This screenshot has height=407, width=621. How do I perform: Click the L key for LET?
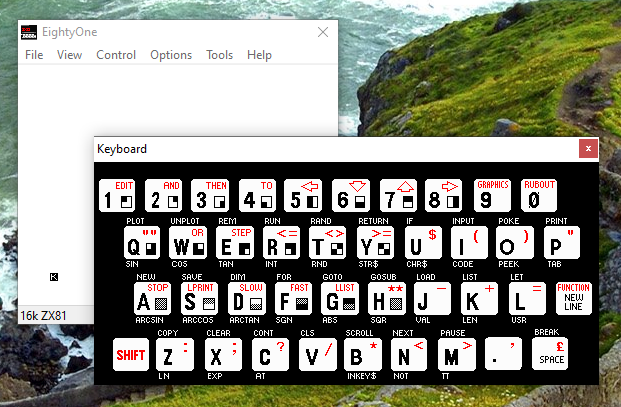tap(528, 299)
